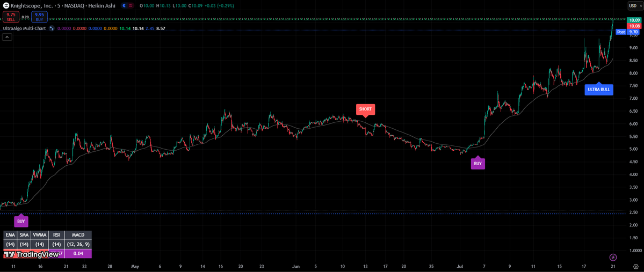Open the TradingView logo link
This screenshot has width=644, height=272.
(x=32, y=254)
